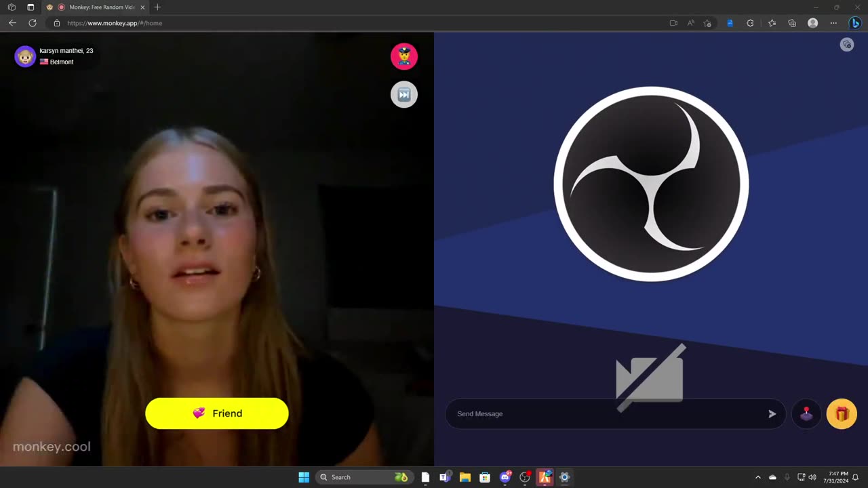Screen dimensions: 868x488
Task: Open the Windows Start menu
Action: click(304, 477)
